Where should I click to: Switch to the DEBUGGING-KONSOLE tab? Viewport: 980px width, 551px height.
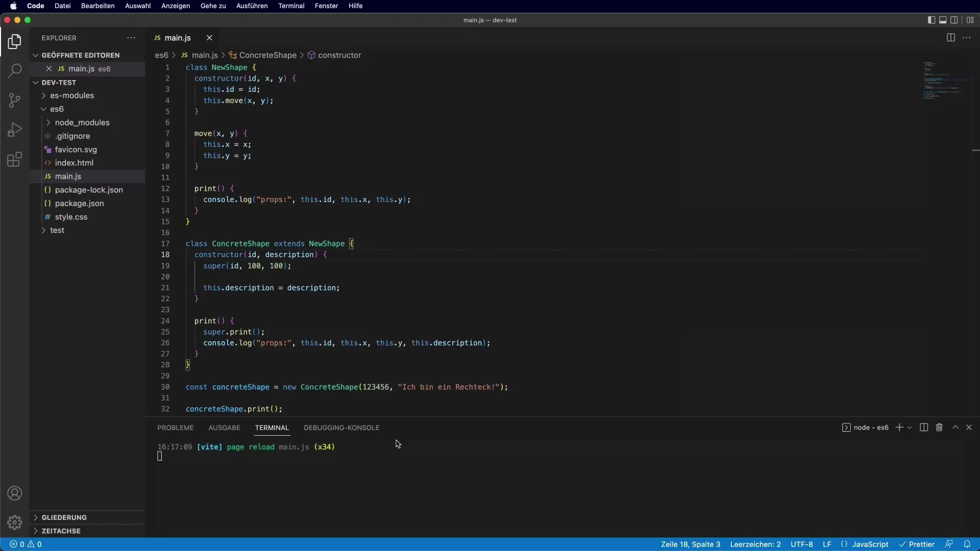pyautogui.click(x=341, y=428)
